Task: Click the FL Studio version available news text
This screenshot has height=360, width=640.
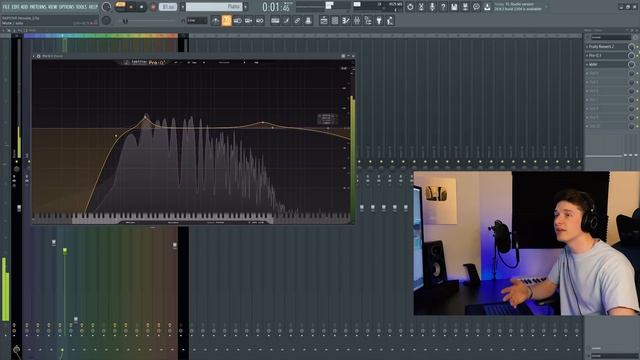Action: [x=518, y=7]
